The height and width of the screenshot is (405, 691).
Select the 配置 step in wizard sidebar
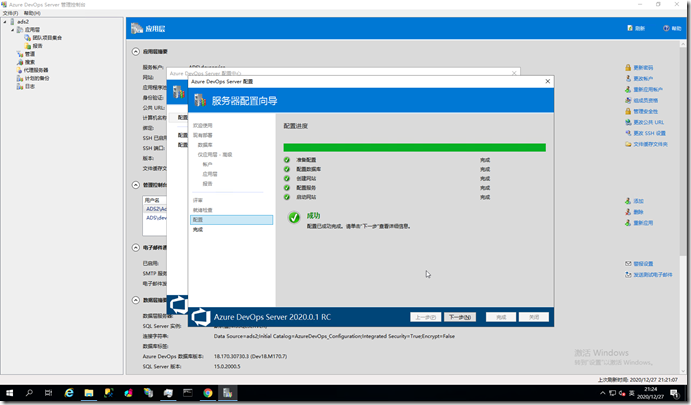pyautogui.click(x=231, y=219)
